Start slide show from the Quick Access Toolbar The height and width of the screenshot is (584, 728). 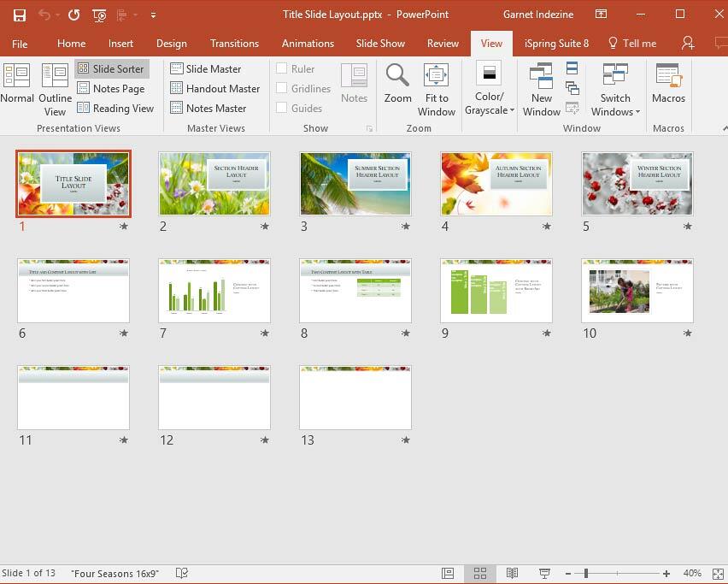[98, 15]
